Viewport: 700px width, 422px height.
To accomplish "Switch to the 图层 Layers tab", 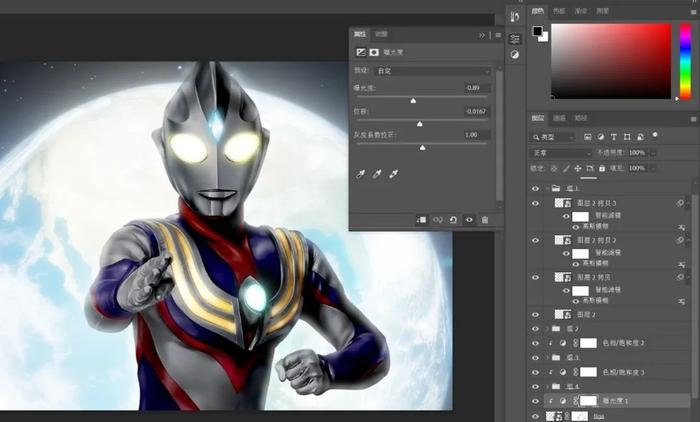I will pos(538,118).
